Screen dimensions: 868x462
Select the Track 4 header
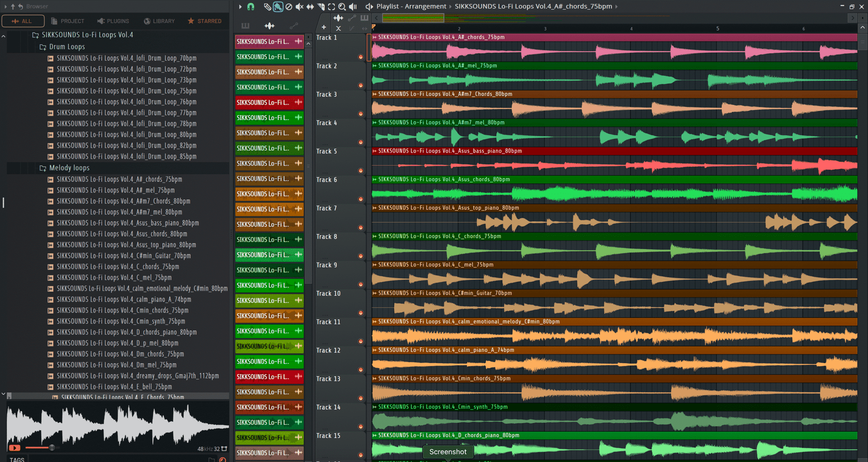(x=341, y=133)
